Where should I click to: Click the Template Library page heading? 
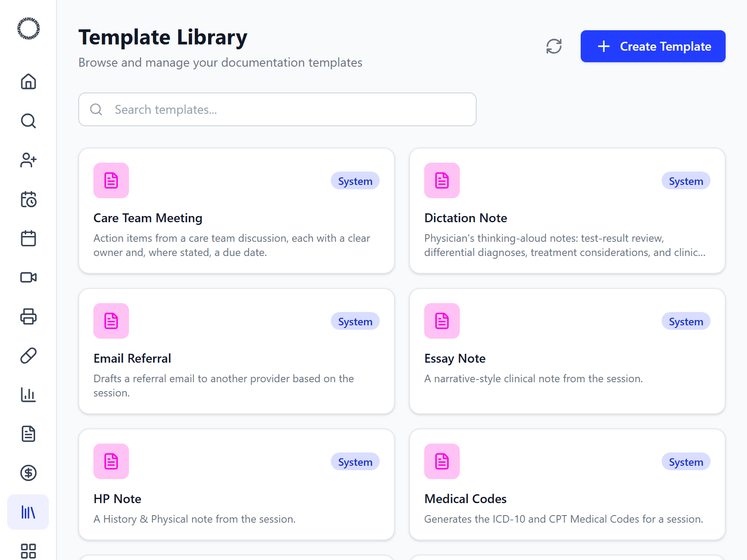pyautogui.click(x=163, y=37)
